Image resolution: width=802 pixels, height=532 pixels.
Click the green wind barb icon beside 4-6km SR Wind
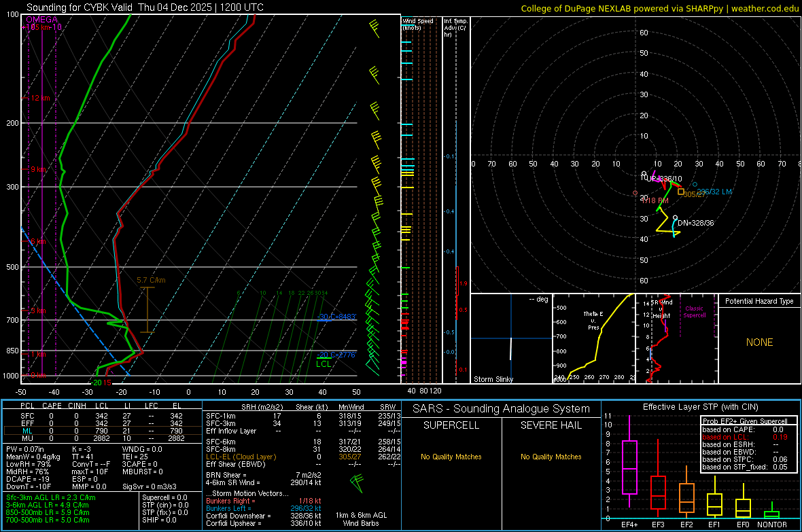(357, 482)
